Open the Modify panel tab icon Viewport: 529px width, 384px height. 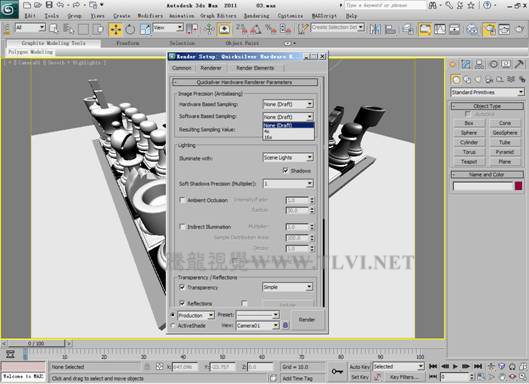click(x=466, y=64)
